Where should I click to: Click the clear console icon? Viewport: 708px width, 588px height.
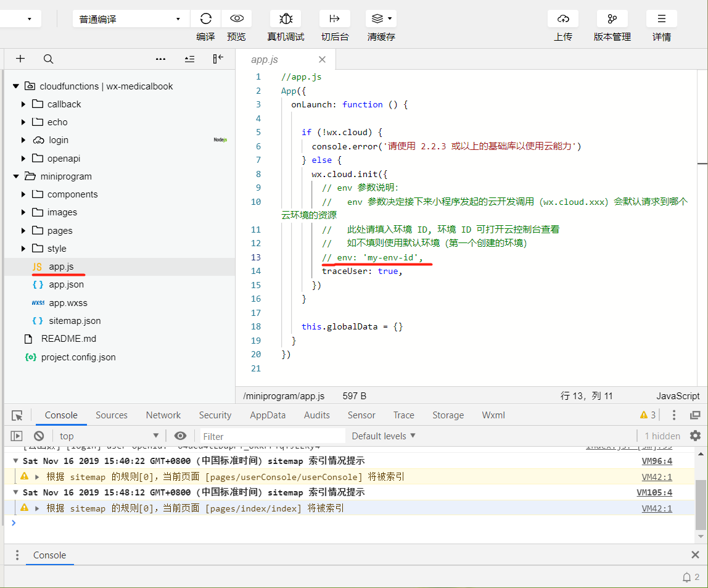pos(39,436)
